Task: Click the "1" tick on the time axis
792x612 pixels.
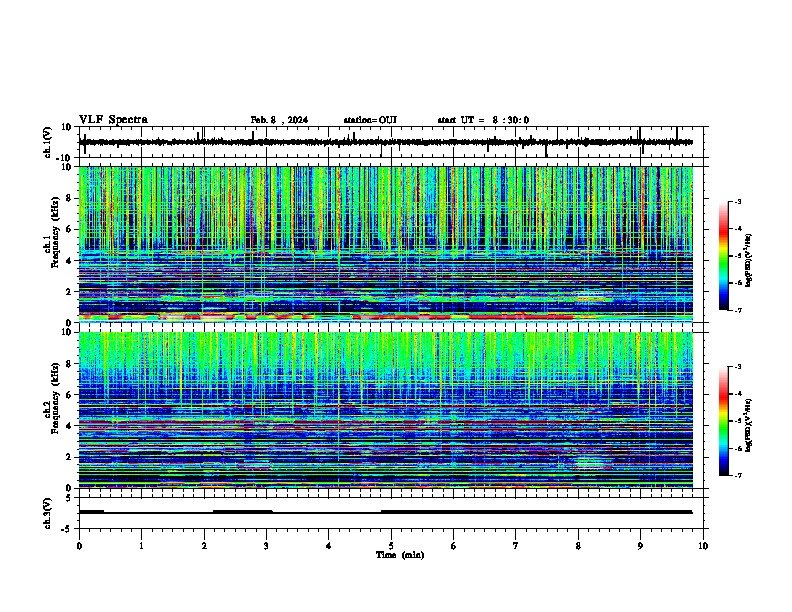Action: tap(141, 546)
